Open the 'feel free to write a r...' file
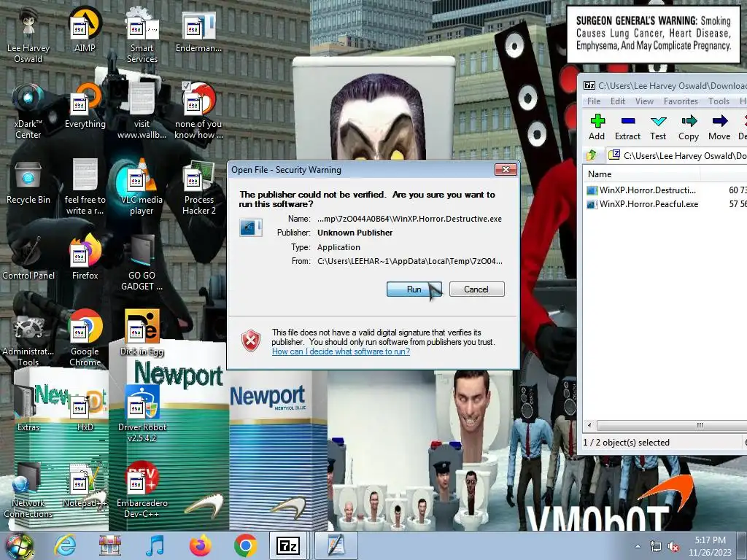747x560 pixels. click(85, 187)
